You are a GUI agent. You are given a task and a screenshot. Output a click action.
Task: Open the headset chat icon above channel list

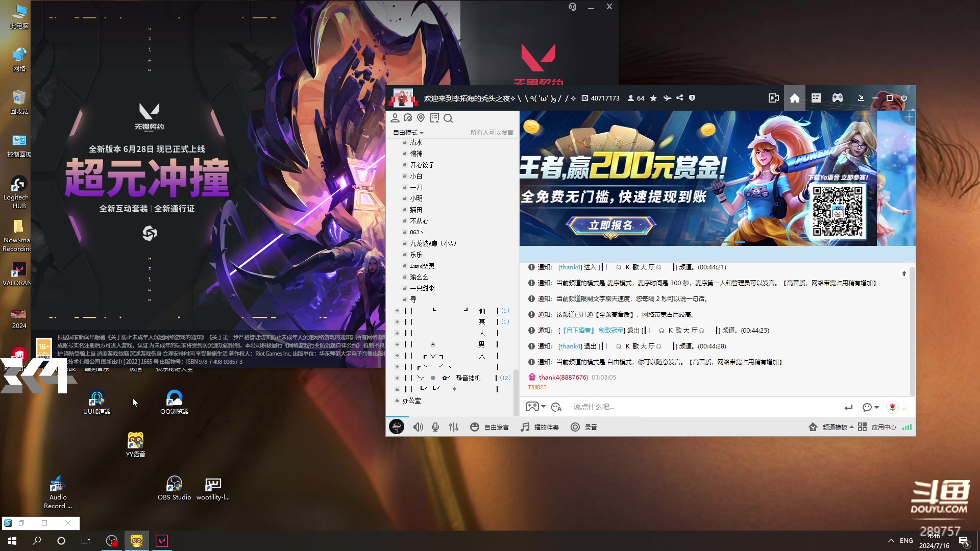408,118
